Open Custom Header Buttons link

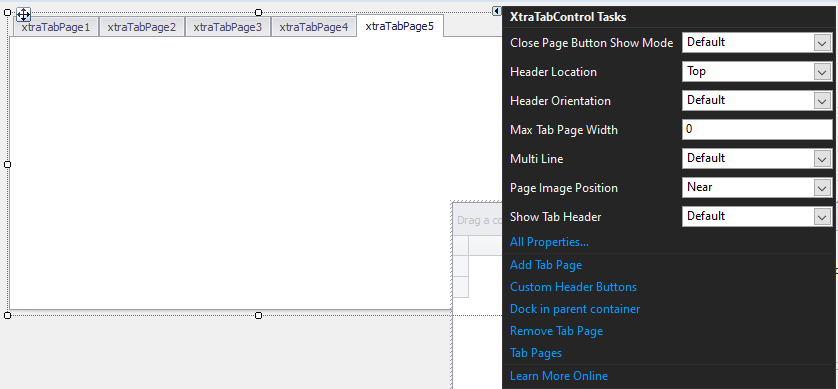point(573,287)
